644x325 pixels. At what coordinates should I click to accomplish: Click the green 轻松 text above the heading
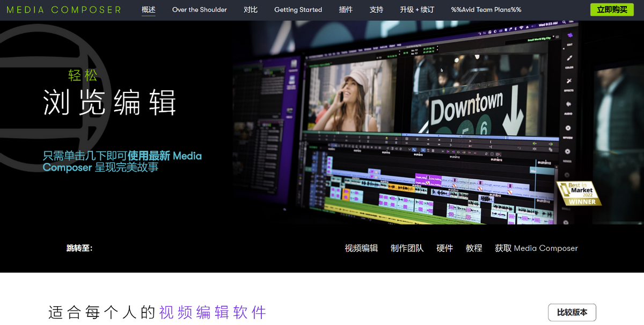coord(83,75)
